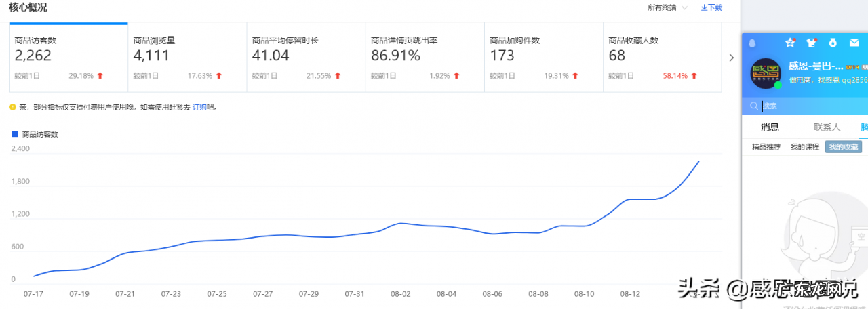This screenshot has width=868, height=309.
Task: Click the red up arrow beside 1.92%
Action: click(456, 76)
